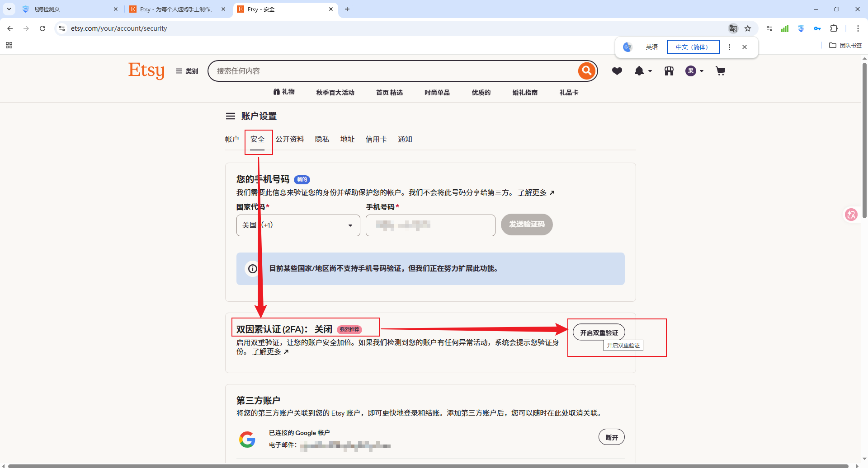The width and height of the screenshot is (868, 468).
Task: Click the Etsy logo
Action: [146, 70]
